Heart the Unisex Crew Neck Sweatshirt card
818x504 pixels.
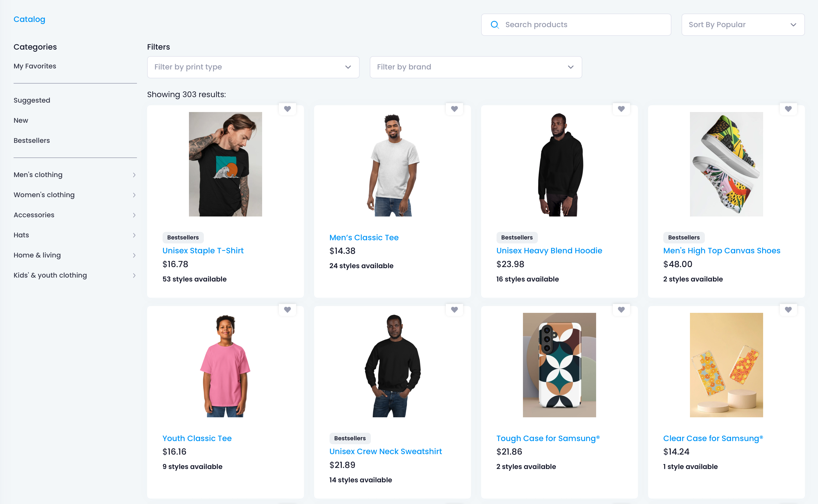click(x=454, y=310)
